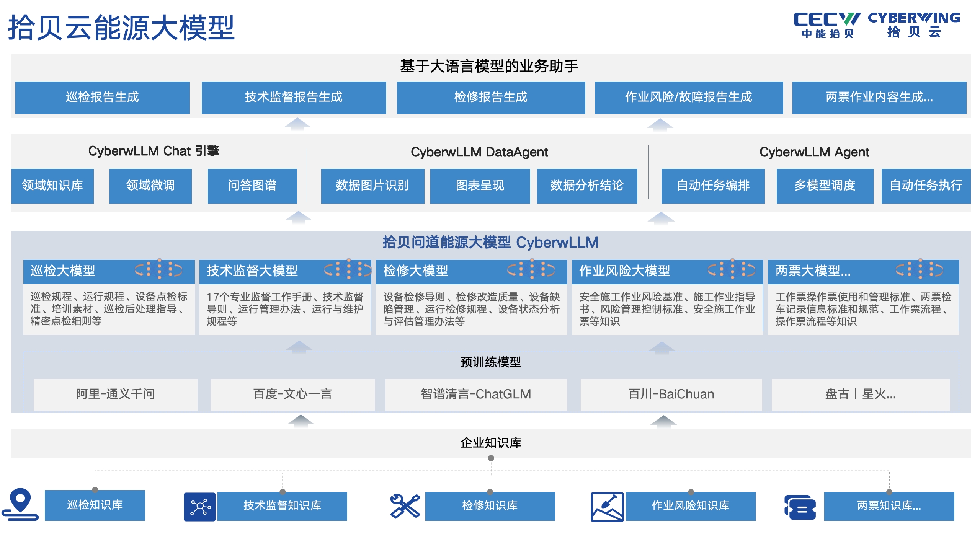Select the 技术监督报告生成 box
The height and width of the screenshot is (551, 980).
[294, 97]
